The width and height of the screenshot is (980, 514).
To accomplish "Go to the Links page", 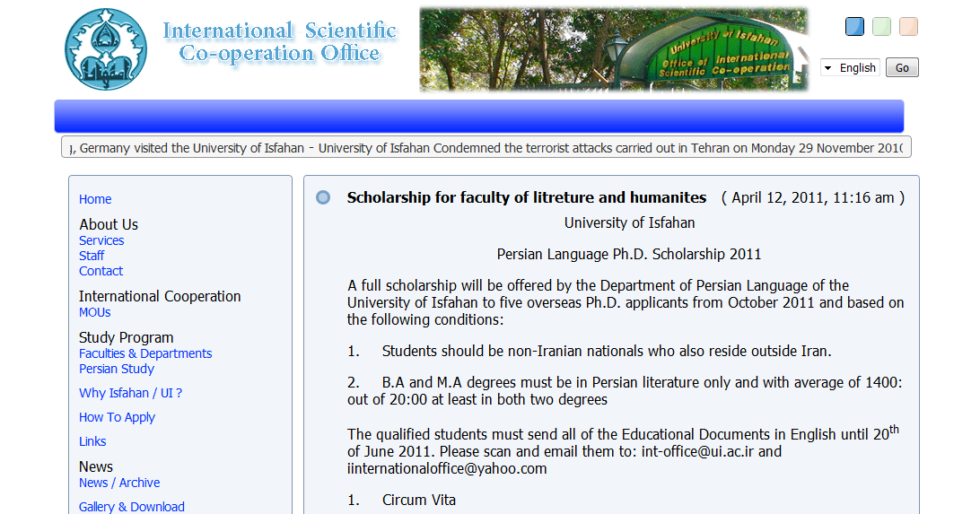I will pyautogui.click(x=92, y=441).
